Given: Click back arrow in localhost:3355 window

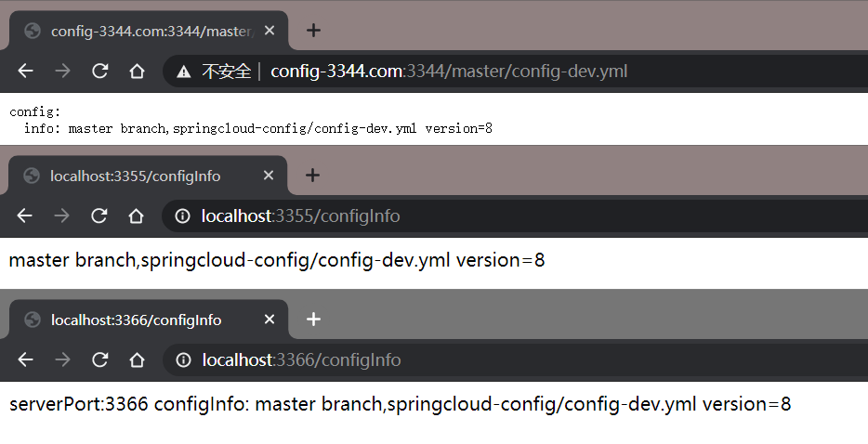Looking at the screenshot, I should tap(25, 216).
